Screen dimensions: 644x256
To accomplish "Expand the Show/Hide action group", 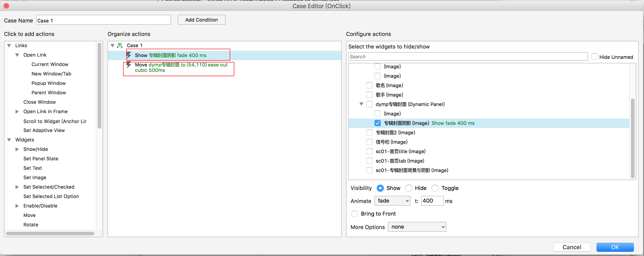I will pos(17,149).
